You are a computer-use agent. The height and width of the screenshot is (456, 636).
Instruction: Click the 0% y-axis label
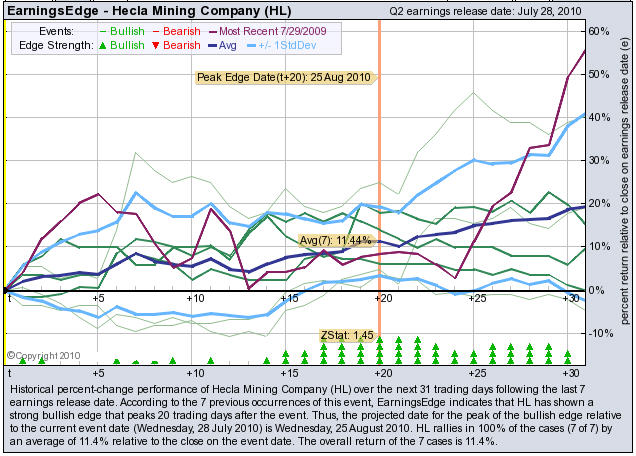pyautogui.click(x=596, y=290)
